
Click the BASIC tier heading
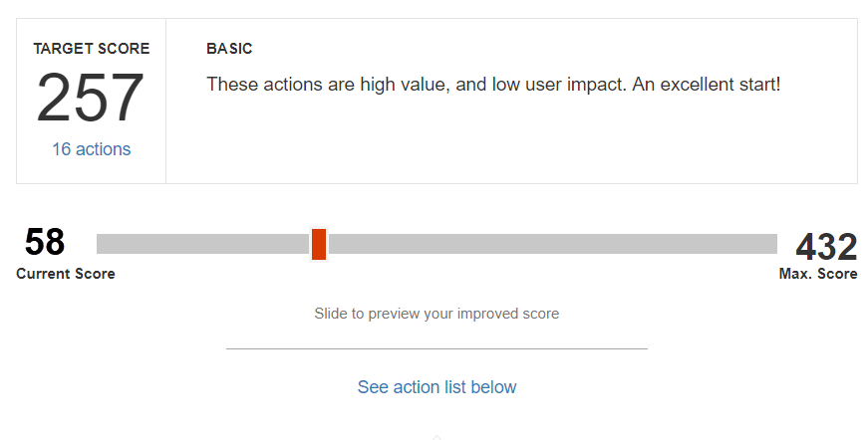tap(229, 49)
